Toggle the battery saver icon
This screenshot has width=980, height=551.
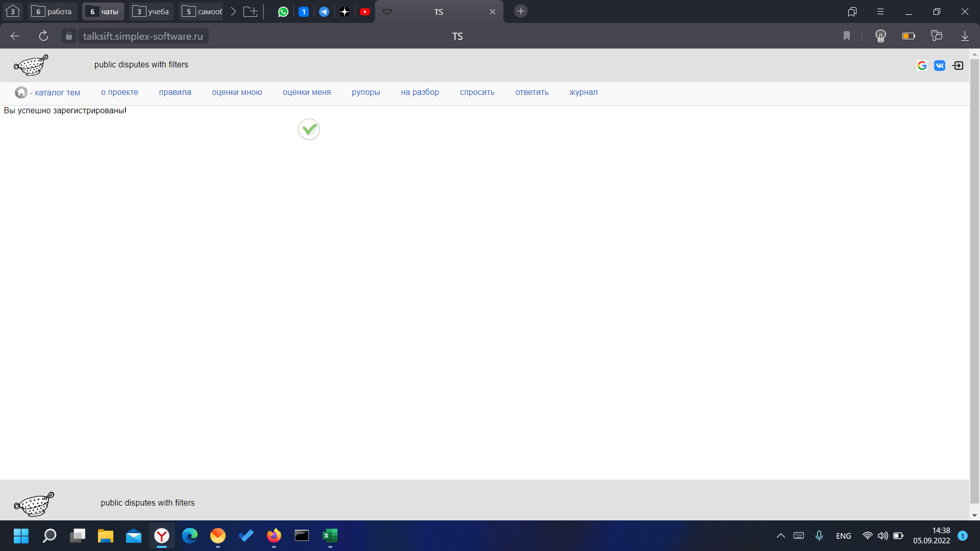909,36
